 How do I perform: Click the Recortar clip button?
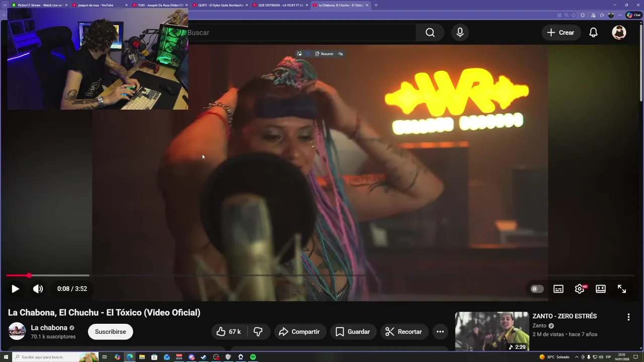pos(404,332)
